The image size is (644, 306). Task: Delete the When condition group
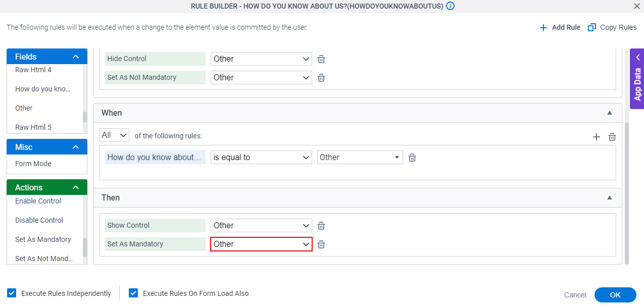[x=612, y=137]
